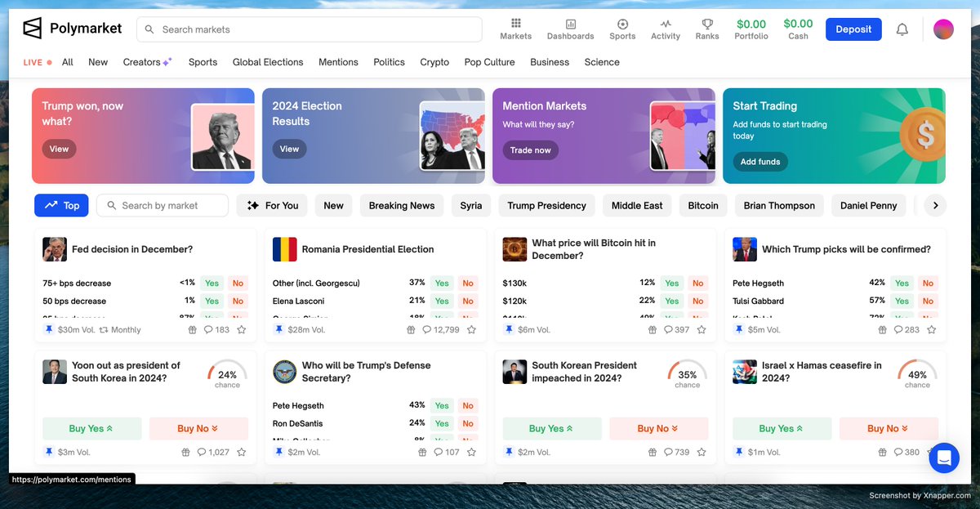Viewport: 980px width, 509px height.
Task: View the Trump won banner
Action: 59,149
